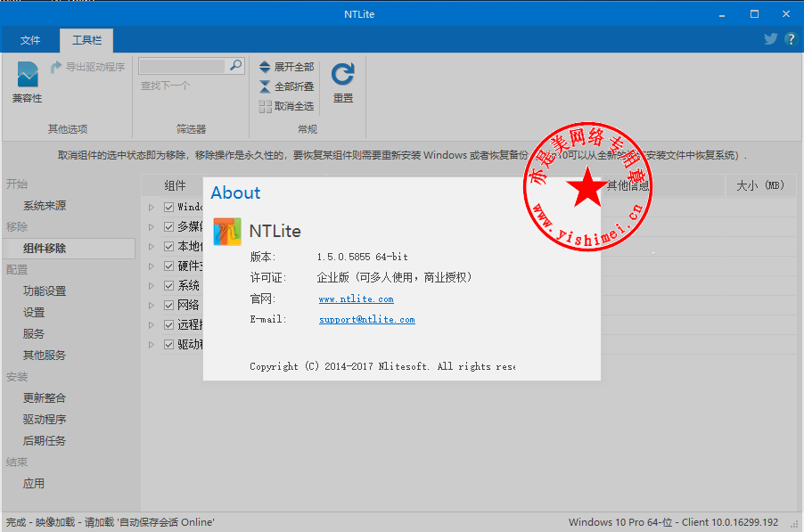Open the help question mark icon
Viewport: 804px width, 532px height.
[x=791, y=39]
